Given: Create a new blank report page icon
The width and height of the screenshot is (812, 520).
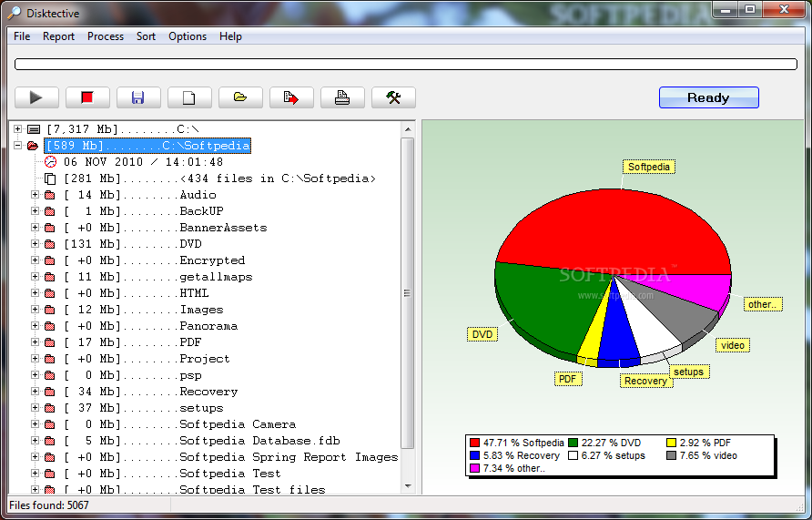Looking at the screenshot, I should click(x=189, y=97).
